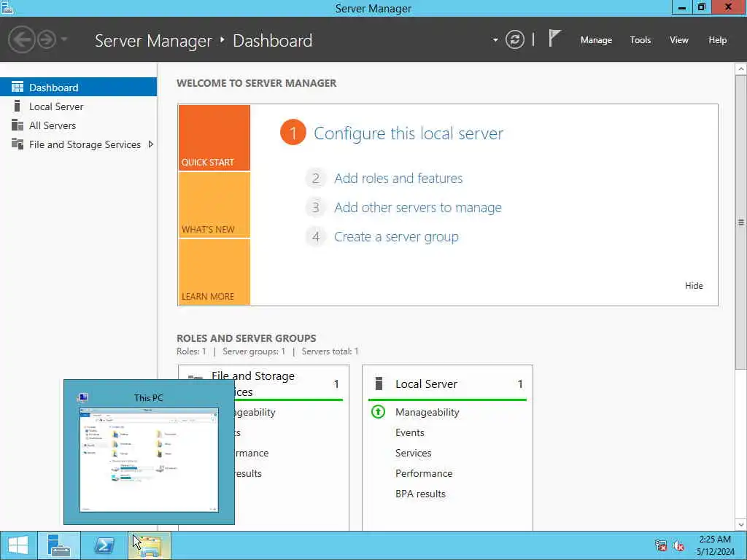
Task: Click the muted volume tray icon
Action: point(678,545)
